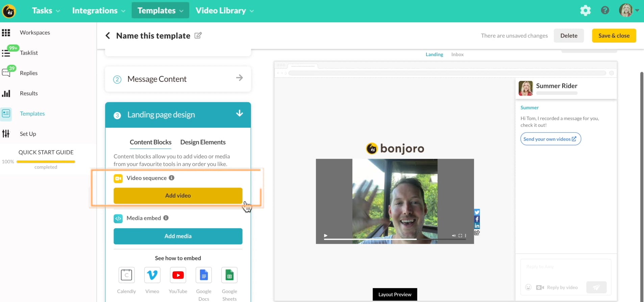
Task: Play the preview video
Action: [x=326, y=235]
